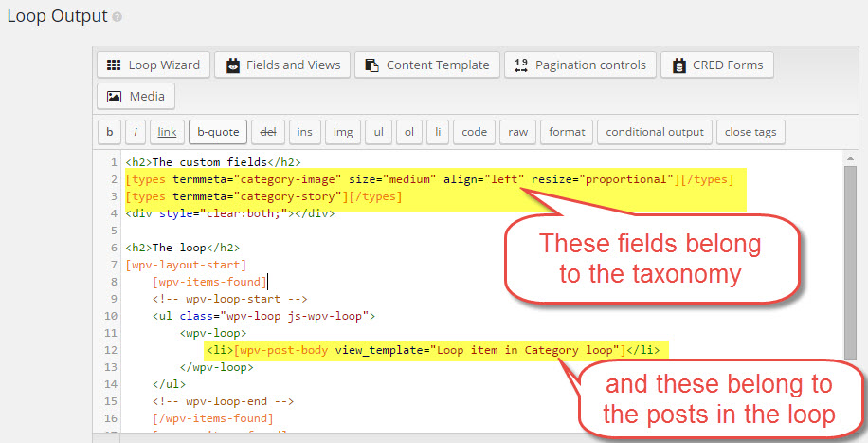Image resolution: width=868 pixels, height=443 pixels.
Task: Click the category-image termmeta shortcode line
Action: coord(429,179)
